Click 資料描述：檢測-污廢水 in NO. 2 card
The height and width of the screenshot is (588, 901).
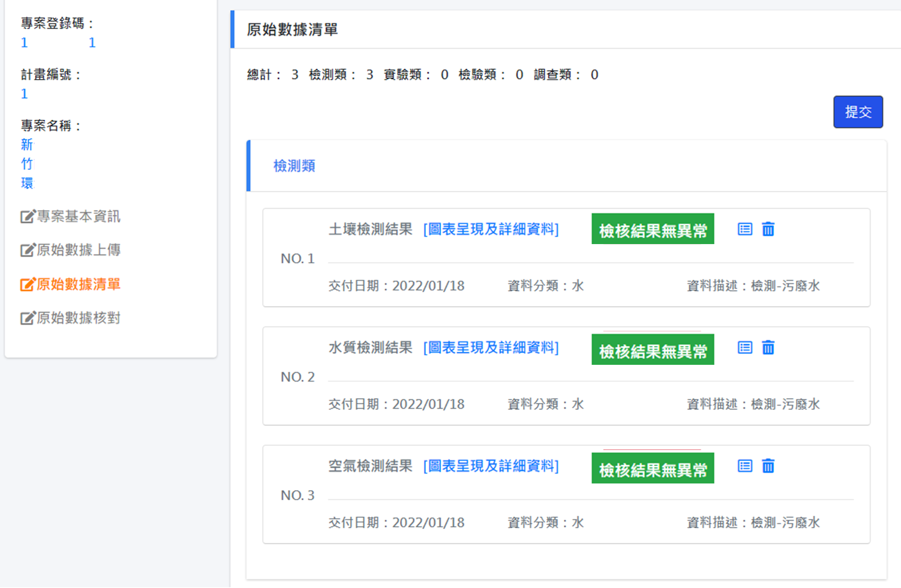[x=753, y=404]
